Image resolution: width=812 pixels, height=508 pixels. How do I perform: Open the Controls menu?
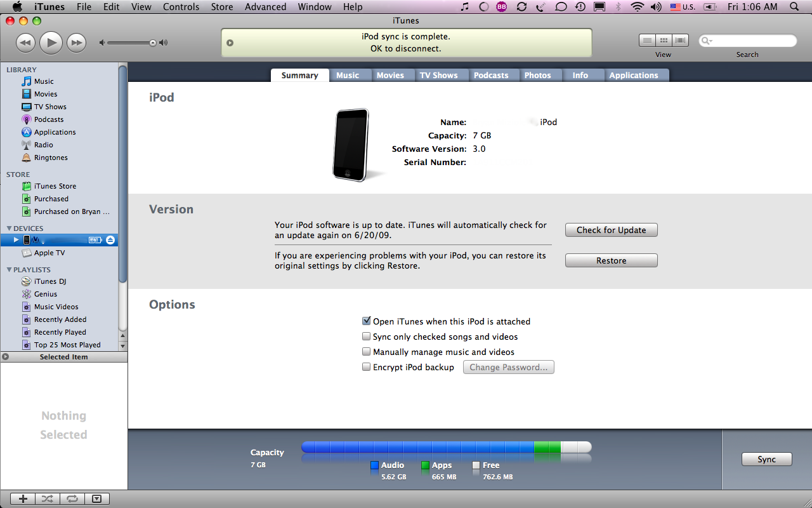[181, 7]
